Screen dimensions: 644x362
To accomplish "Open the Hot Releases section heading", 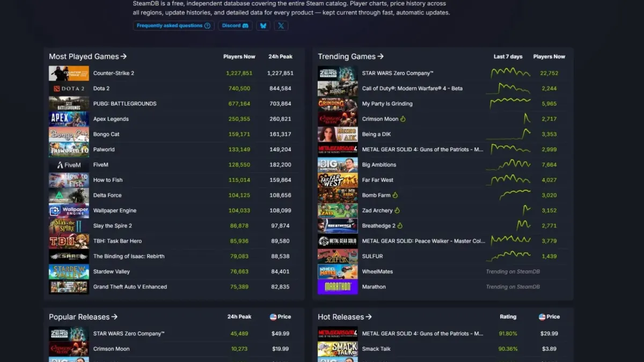I will [x=345, y=317].
